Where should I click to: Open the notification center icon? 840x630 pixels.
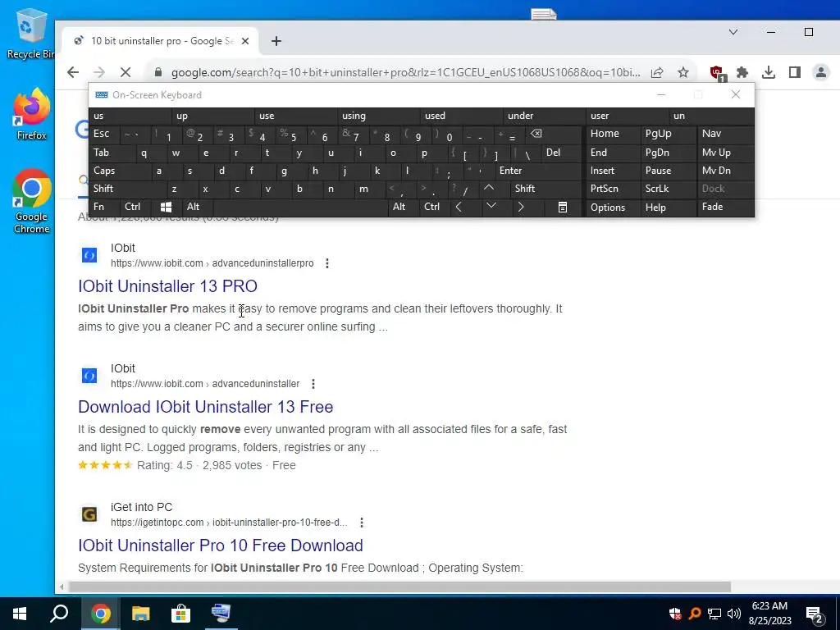coord(815,614)
